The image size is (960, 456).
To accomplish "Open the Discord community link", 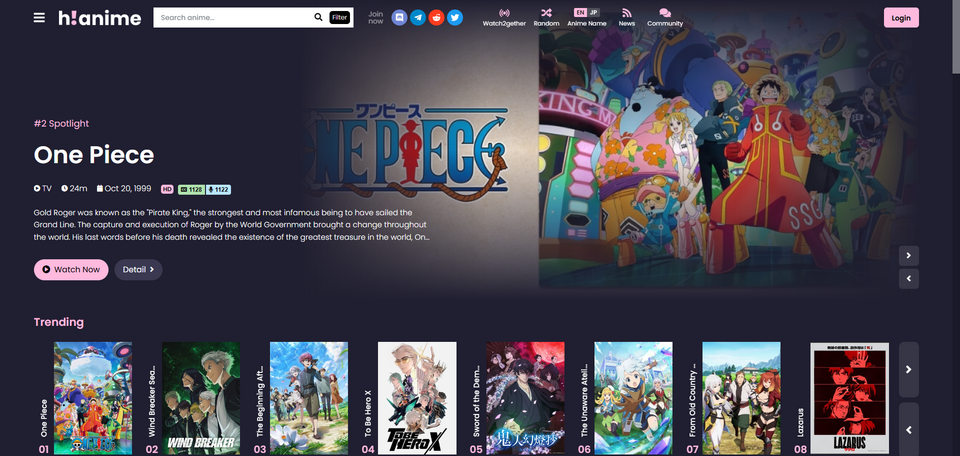I will click(x=399, y=18).
